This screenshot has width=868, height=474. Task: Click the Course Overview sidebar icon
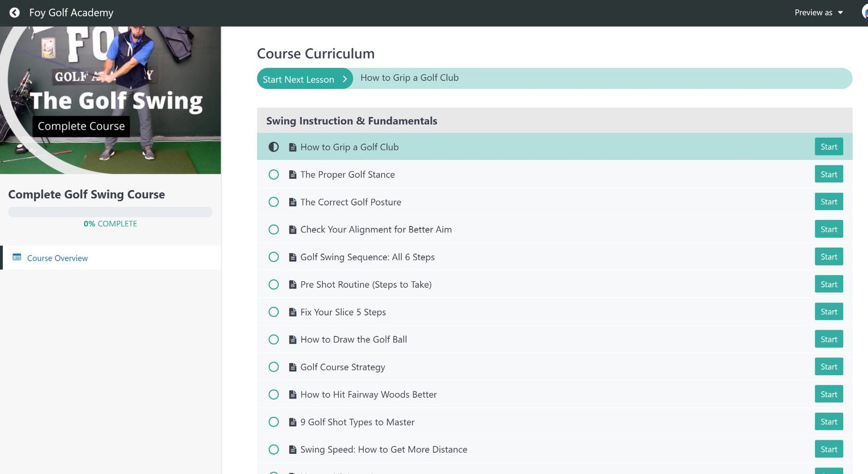[x=17, y=257]
